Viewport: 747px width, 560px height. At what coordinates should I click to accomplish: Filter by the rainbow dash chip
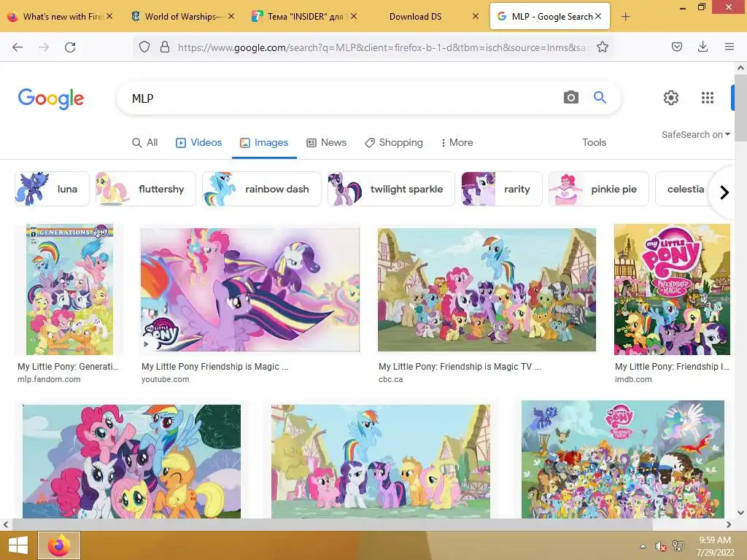pyautogui.click(x=262, y=189)
